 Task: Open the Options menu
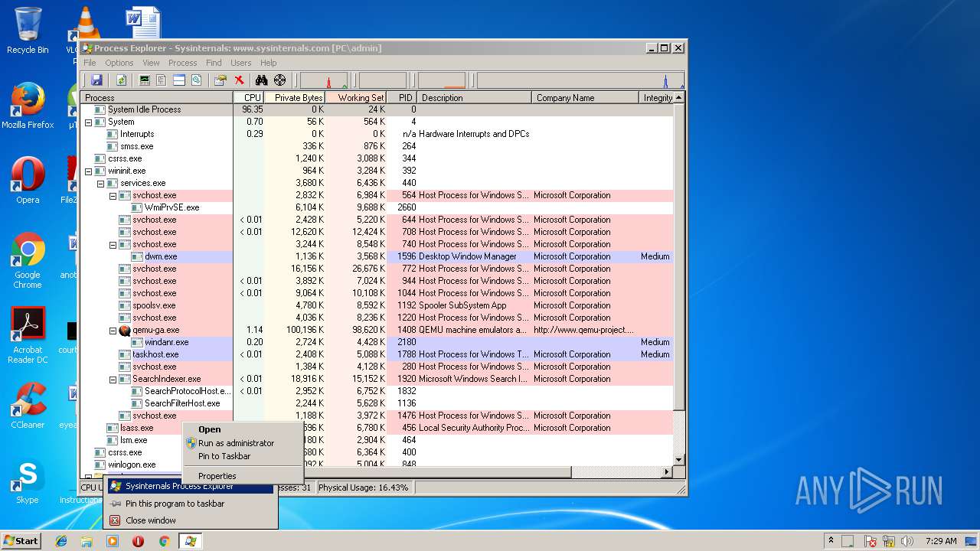pos(119,63)
